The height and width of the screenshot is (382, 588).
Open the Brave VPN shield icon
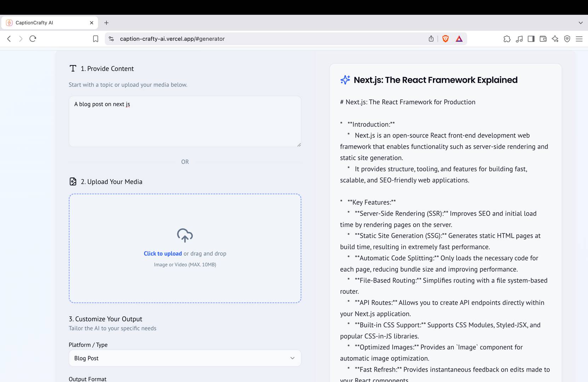(567, 39)
